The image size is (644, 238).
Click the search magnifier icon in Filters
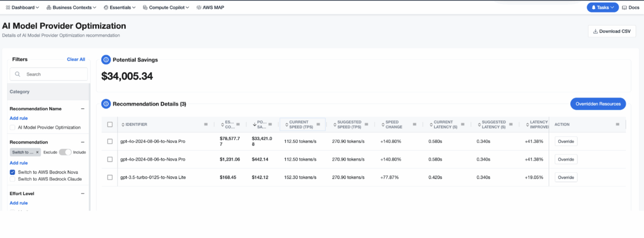coord(17,74)
